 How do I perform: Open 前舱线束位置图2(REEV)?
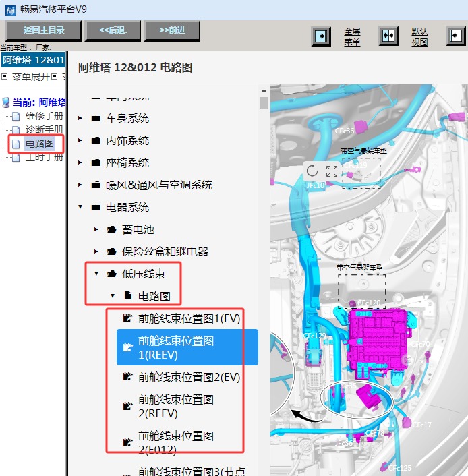175,406
